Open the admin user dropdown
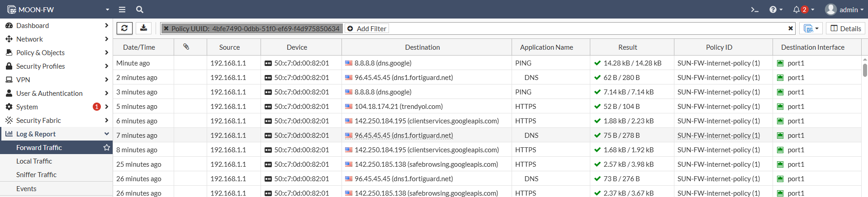 click(x=844, y=9)
